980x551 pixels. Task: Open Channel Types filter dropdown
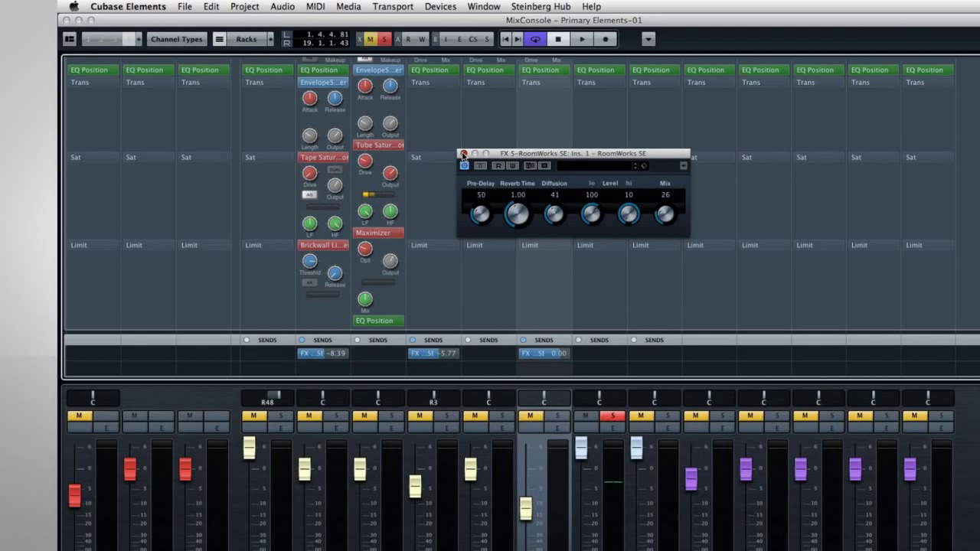click(177, 39)
